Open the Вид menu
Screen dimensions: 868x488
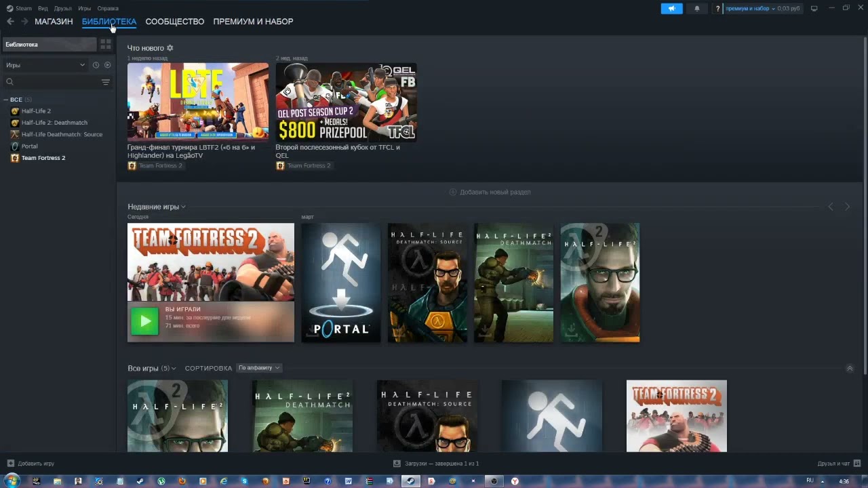(x=43, y=8)
